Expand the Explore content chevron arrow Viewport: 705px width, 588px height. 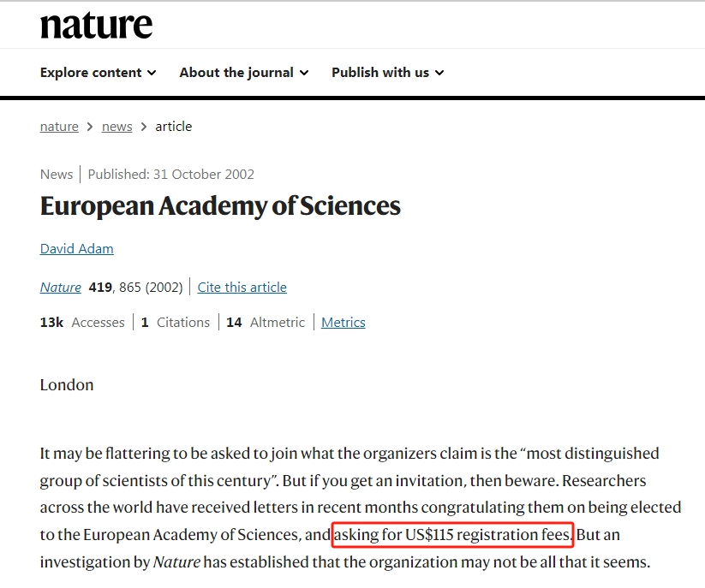tap(152, 73)
